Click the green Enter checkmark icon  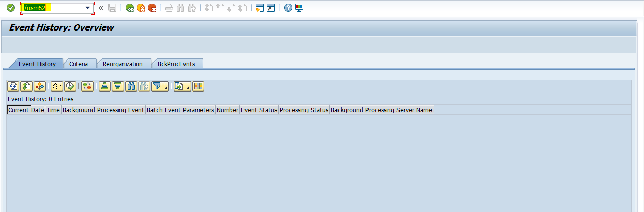10,8
